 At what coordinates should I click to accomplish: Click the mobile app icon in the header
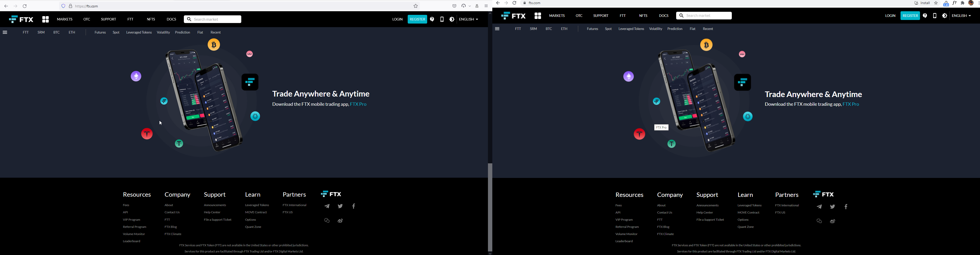442,19
